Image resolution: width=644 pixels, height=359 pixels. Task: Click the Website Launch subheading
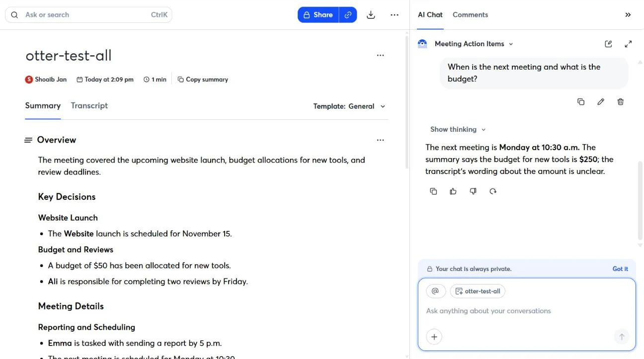[68, 218]
